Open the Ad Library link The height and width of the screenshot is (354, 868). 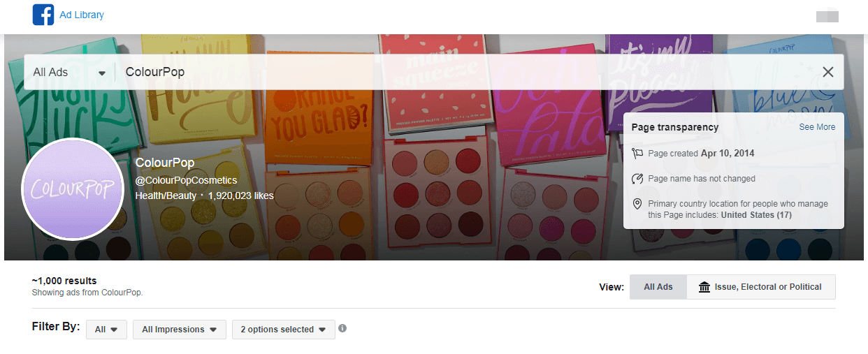82,15
